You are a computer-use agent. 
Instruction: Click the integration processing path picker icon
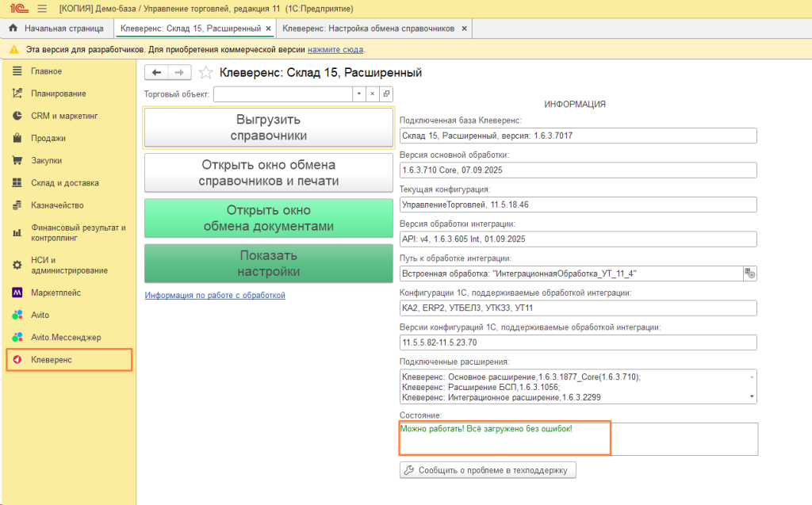pyautogui.click(x=749, y=274)
